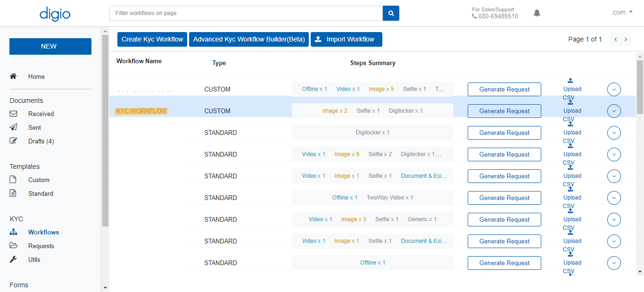644x292 pixels.
Task: Click the Standard templates document icon
Action: (14, 193)
